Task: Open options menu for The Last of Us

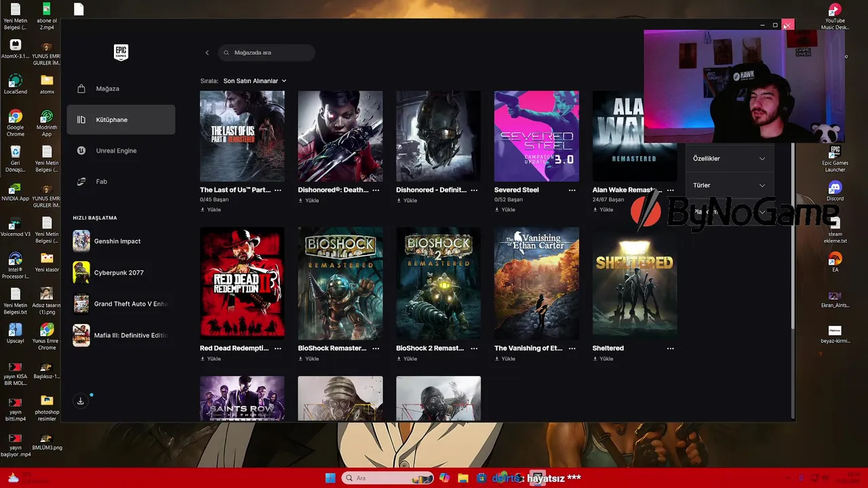Action: click(277, 190)
